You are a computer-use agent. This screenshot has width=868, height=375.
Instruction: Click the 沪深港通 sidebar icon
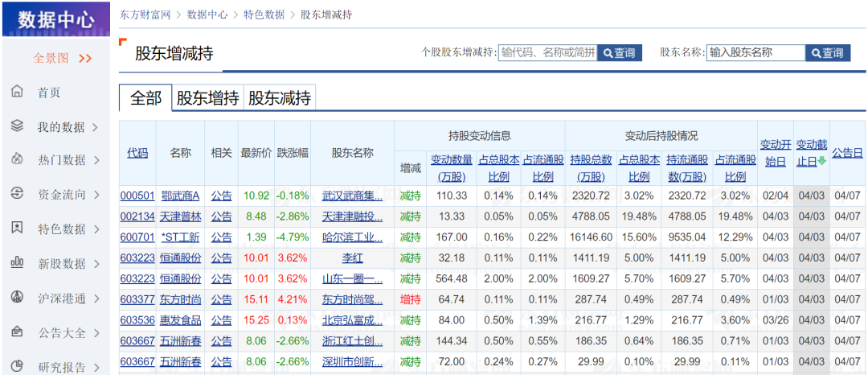coord(17,298)
